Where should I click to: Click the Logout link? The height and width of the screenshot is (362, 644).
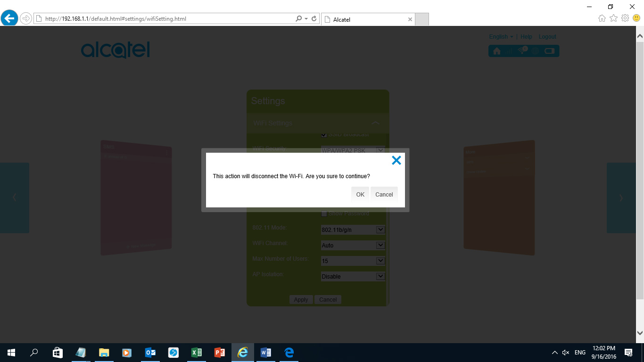click(547, 37)
